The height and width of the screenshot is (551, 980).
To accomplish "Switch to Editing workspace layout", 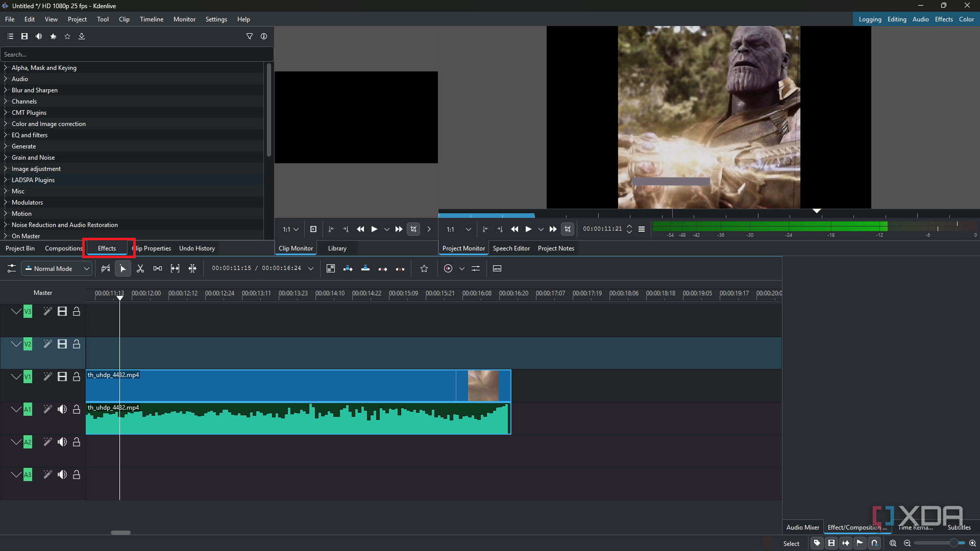I will pyautogui.click(x=897, y=19).
